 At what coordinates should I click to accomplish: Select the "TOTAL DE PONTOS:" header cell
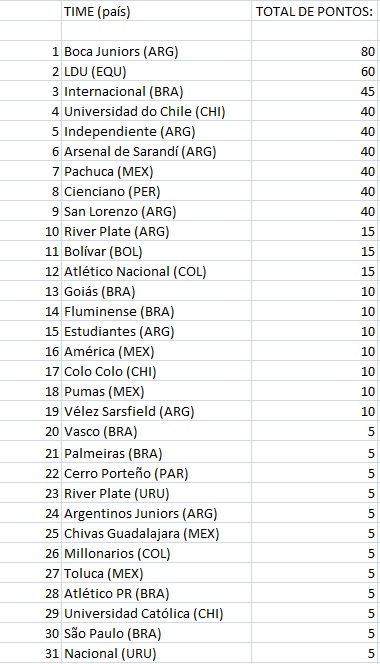click(314, 11)
